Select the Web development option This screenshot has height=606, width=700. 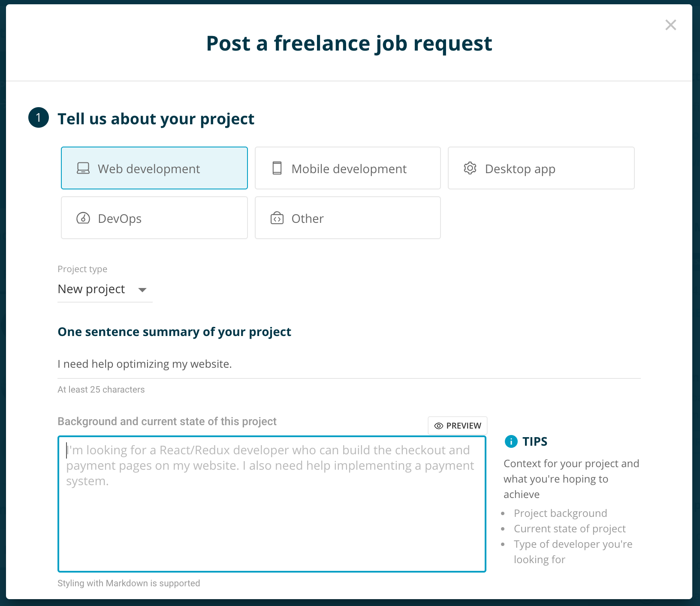[x=154, y=168]
